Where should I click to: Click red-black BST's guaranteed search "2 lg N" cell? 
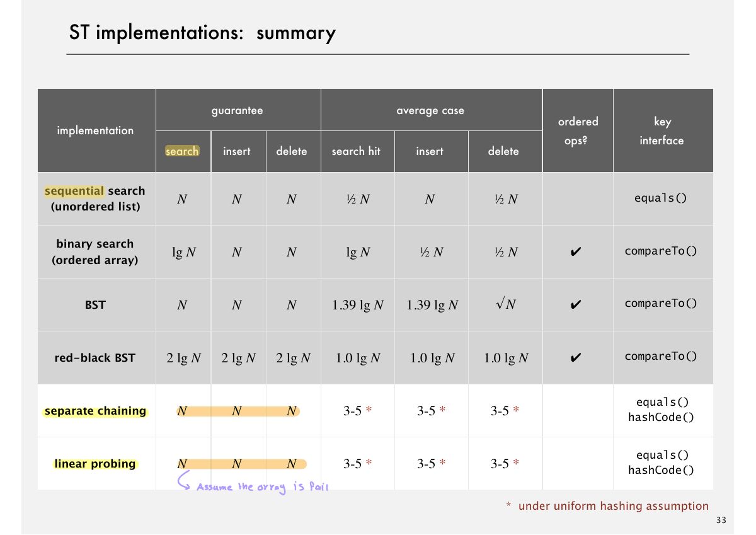click(x=183, y=359)
